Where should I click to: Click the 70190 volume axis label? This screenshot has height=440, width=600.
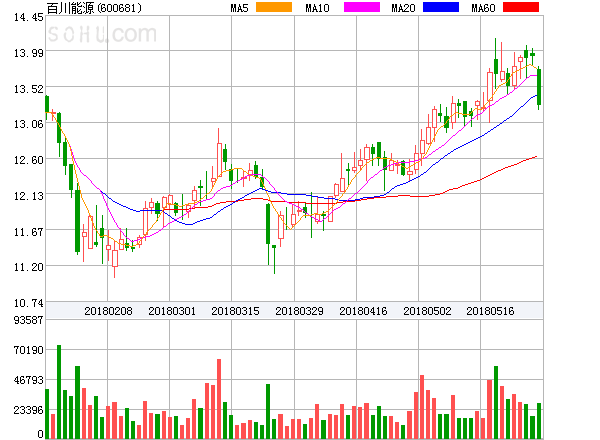click(x=29, y=350)
